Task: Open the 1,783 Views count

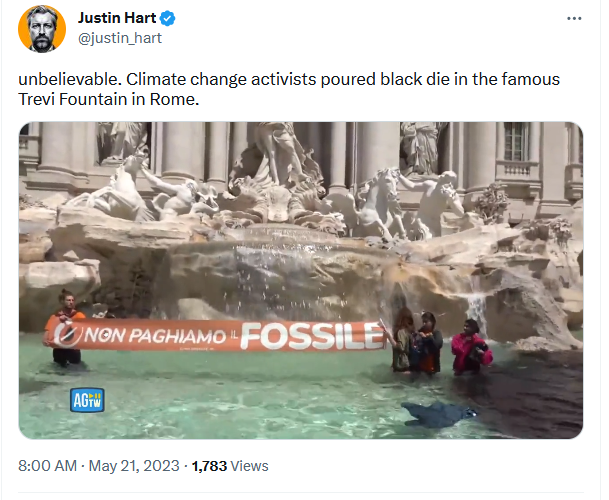Action: (x=230, y=466)
